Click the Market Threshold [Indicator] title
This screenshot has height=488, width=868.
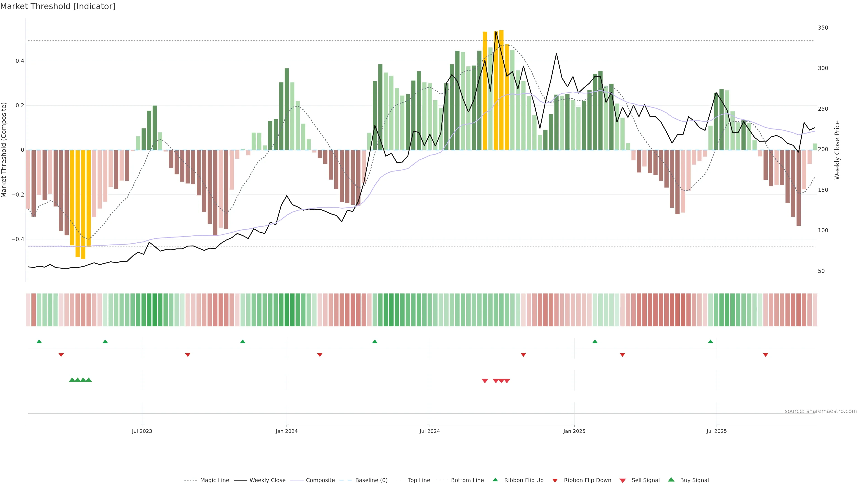click(x=58, y=6)
